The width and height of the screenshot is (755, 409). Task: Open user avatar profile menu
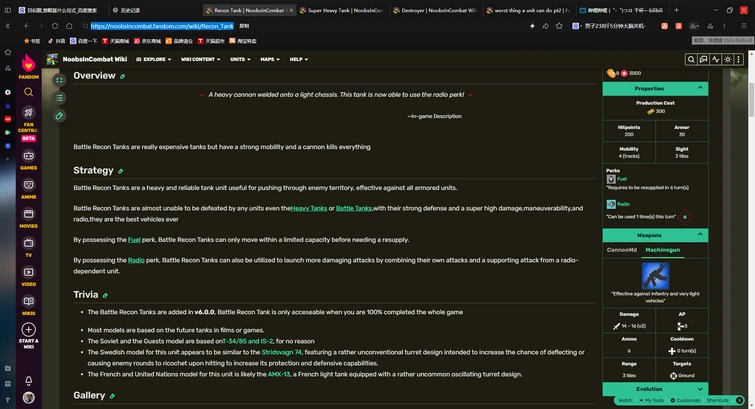[x=28, y=398]
